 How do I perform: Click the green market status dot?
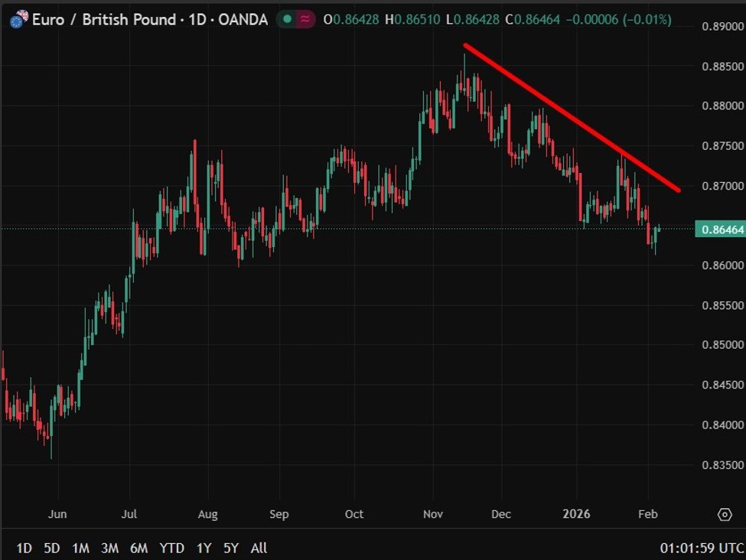click(x=287, y=19)
